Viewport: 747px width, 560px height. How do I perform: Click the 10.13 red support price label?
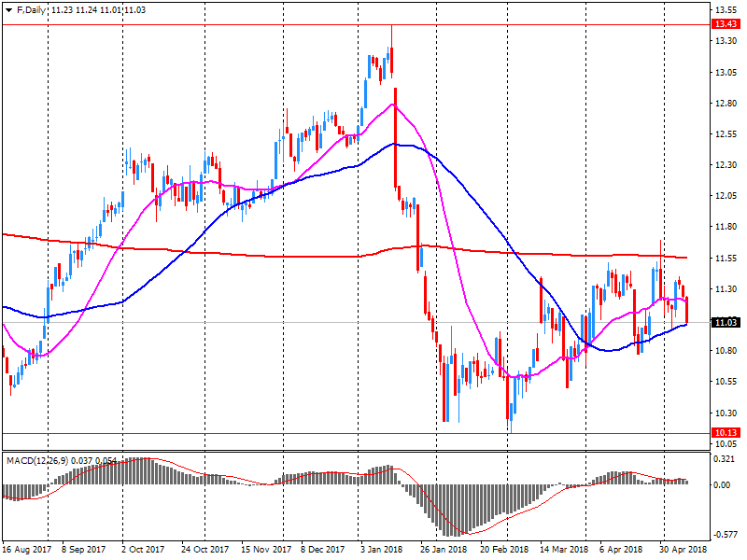click(x=726, y=433)
